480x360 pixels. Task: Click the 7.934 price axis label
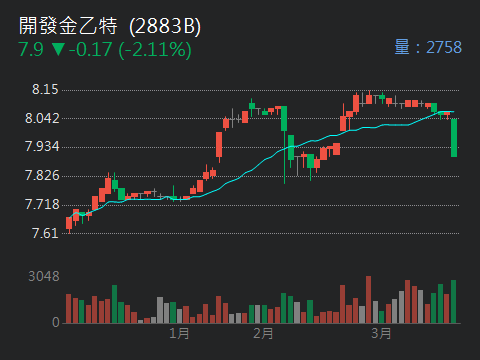[x=42, y=146]
